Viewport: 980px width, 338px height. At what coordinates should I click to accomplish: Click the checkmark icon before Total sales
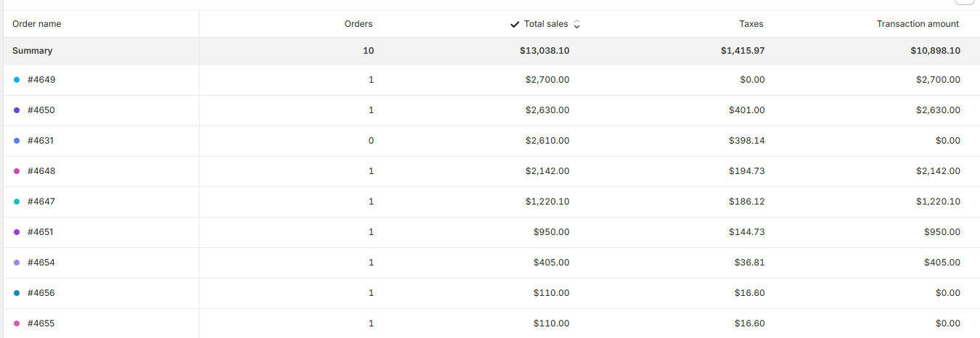(x=515, y=24)
